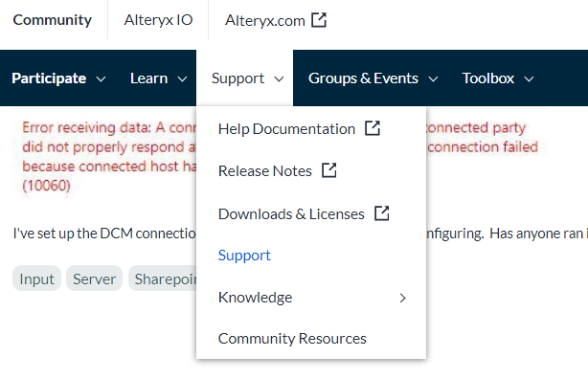Expand the Knowledge submenu arrow
This screenshot has height=379, width=588.
403,298
